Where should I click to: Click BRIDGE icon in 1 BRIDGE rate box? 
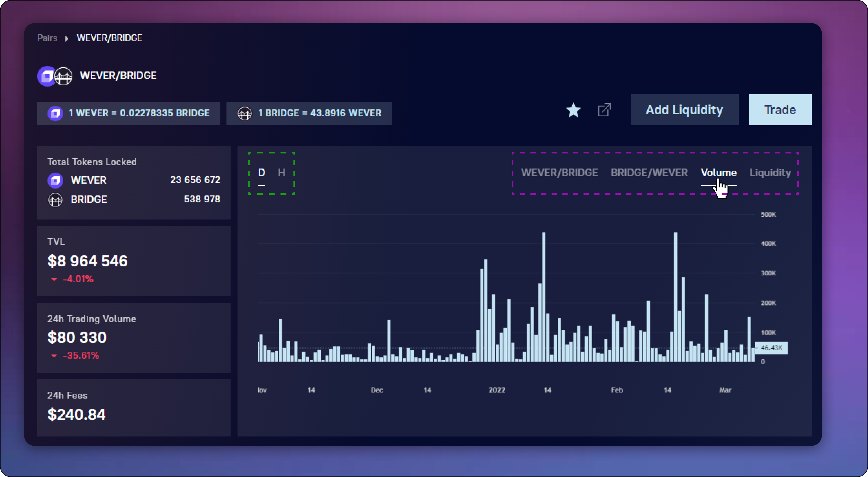[245, 113]
